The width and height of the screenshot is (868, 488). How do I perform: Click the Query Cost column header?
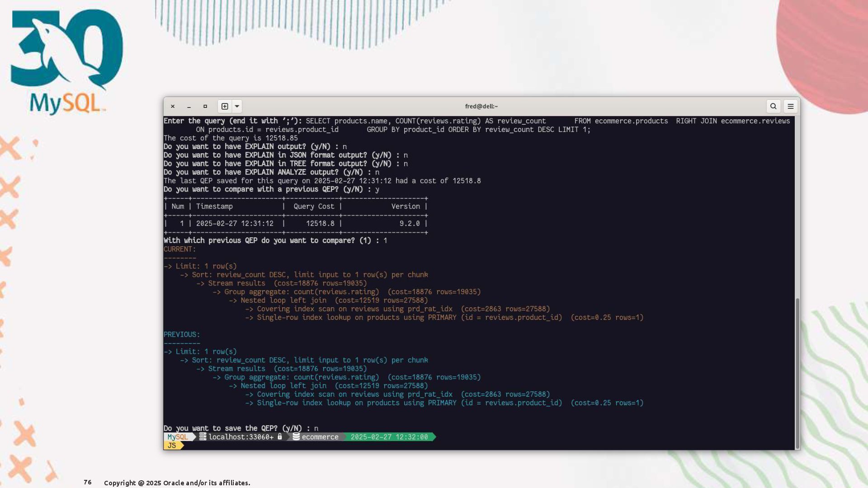[314, 206]
